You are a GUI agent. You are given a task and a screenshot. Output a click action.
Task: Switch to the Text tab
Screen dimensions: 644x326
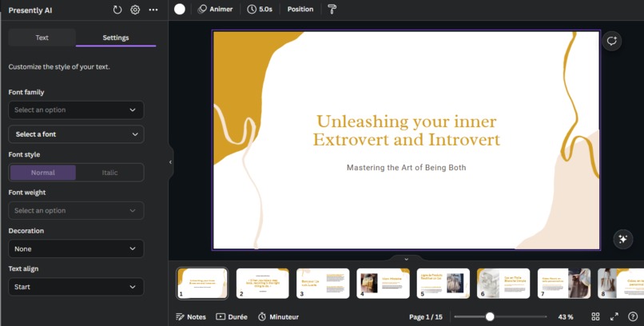tap(42, 38)
